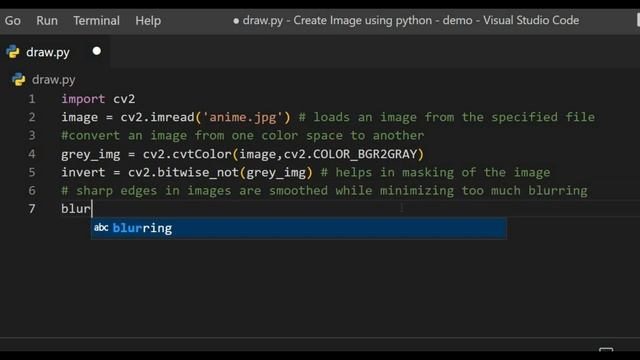Click the unsaved dot on draw.py tab
The image size is (640, 360).
(x=97, y=51)
